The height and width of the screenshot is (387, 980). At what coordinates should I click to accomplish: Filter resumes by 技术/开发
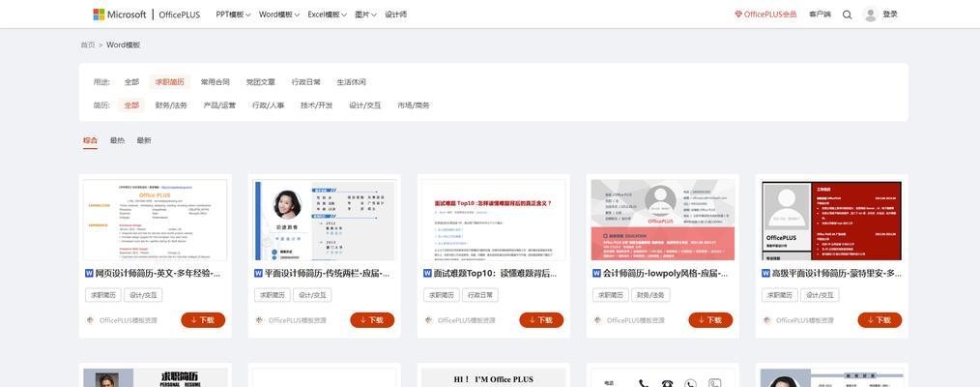(x=317, y=105)
